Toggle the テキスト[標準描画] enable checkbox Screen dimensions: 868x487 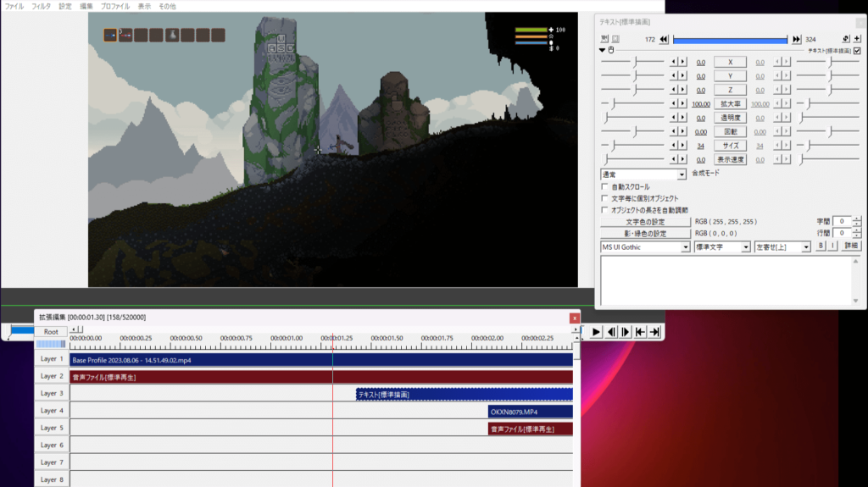coord(856,51)
